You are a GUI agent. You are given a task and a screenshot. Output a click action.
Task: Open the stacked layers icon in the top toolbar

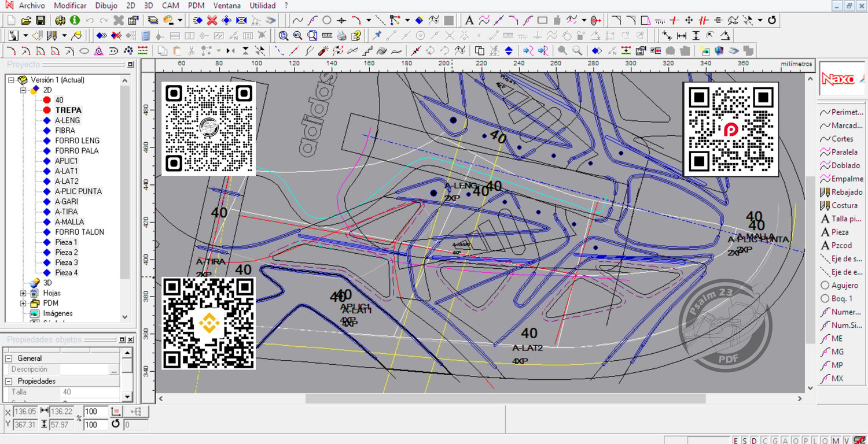(153, 20)
